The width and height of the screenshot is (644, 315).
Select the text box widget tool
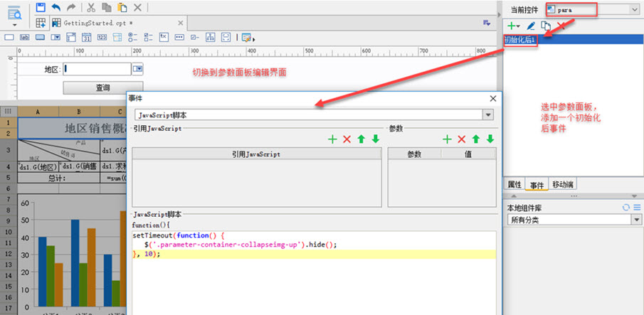click(x=9, y=37)
